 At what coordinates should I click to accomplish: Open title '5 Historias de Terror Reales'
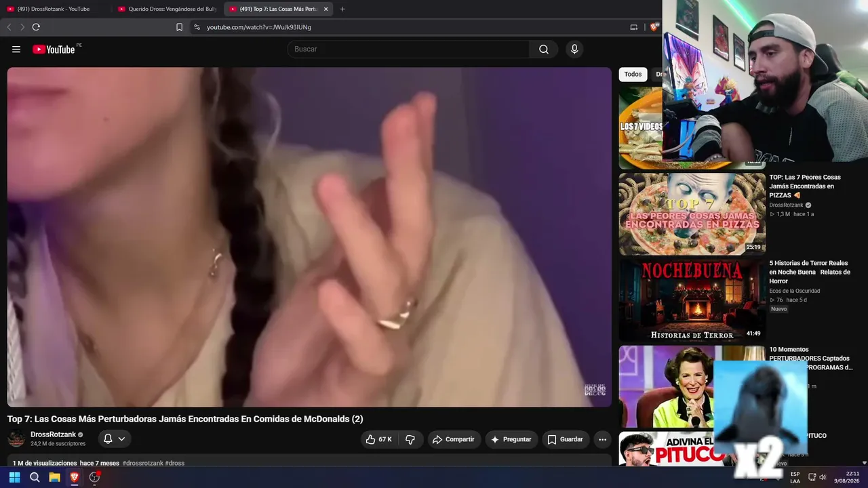(x=809, y=272)
